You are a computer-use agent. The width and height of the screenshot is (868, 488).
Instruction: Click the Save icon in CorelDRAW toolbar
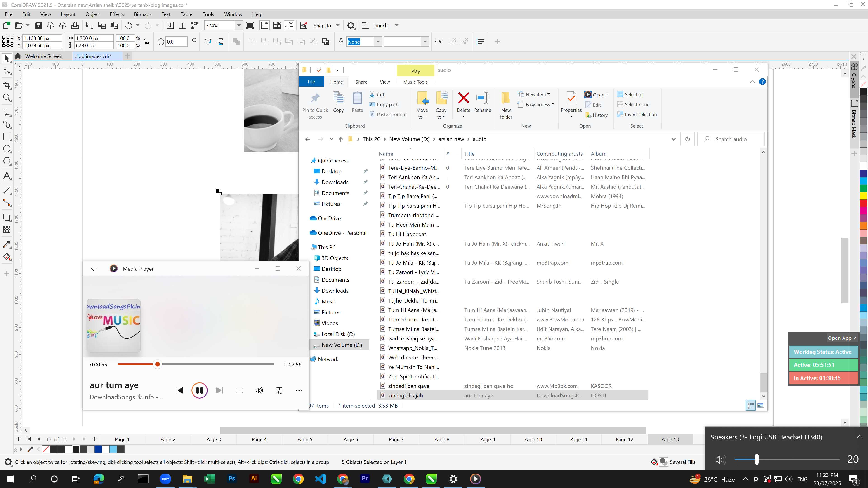click(38, 25)
